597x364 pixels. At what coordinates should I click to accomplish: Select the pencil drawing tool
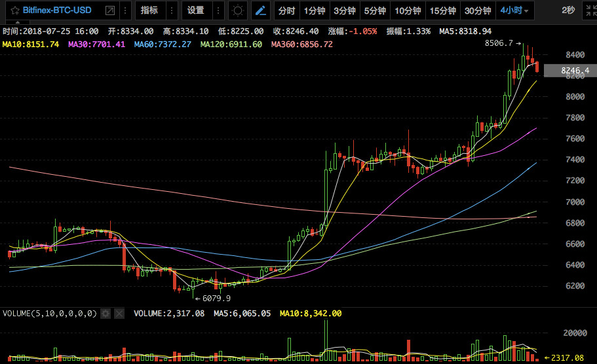coord(261,10)
